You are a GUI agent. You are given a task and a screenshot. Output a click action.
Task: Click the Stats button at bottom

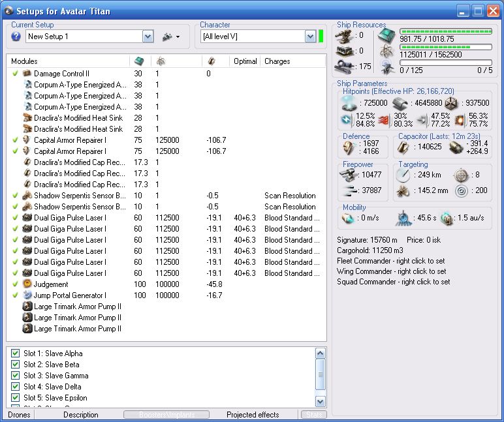[313, 415]
